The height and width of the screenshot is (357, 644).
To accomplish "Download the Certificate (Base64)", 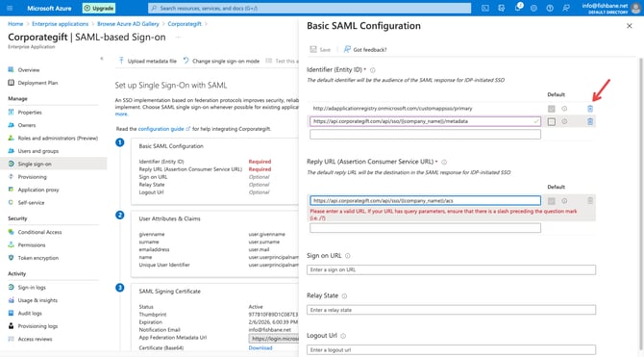I will click(x=260, y=348).
